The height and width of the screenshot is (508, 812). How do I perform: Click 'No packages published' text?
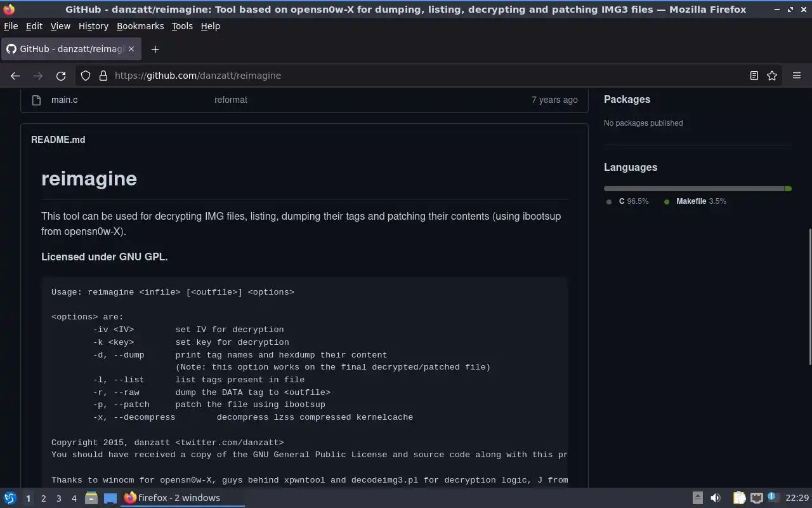[x=643, y=123]
